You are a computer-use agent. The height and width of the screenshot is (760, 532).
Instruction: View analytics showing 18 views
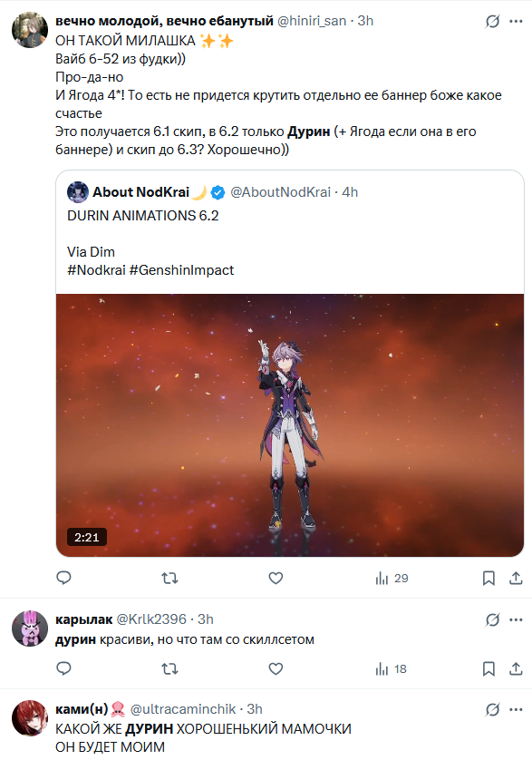(391, 669)
